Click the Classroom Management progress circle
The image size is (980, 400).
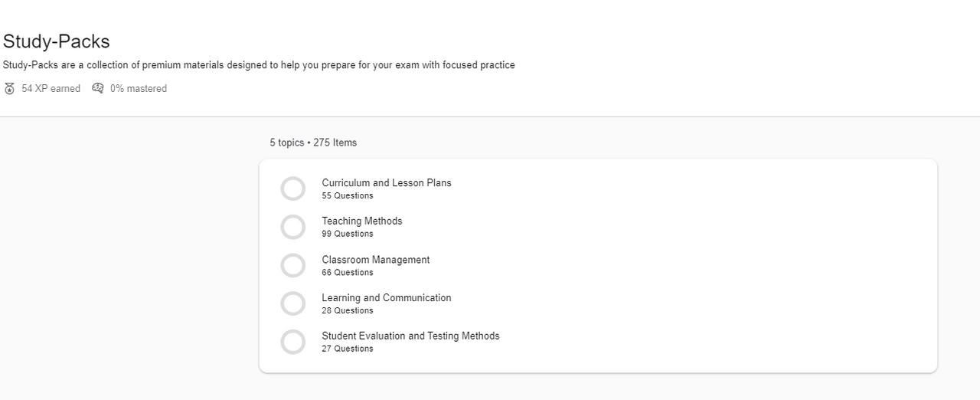(292, 265)
